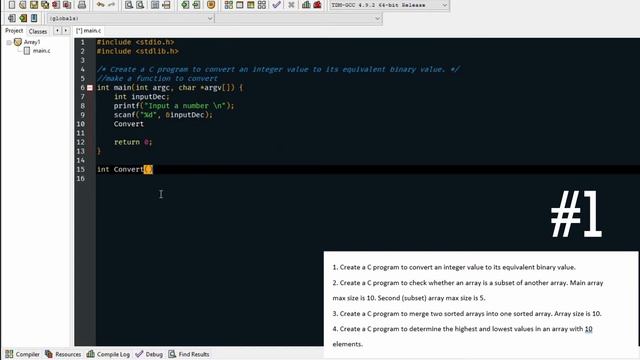Click the Remove from project icon
Image resolution: width=640 pixels, height=360 pixels.
(196, 5)
